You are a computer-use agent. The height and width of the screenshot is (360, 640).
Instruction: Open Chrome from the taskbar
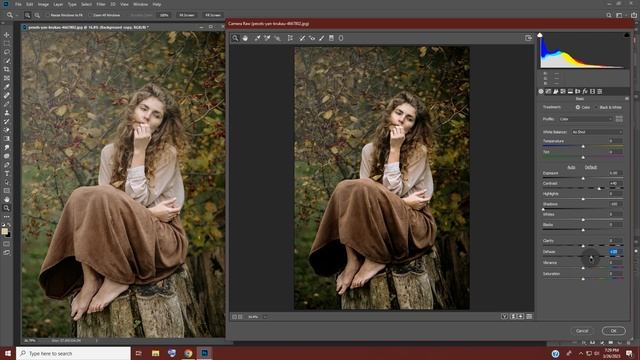coord(188,353)
